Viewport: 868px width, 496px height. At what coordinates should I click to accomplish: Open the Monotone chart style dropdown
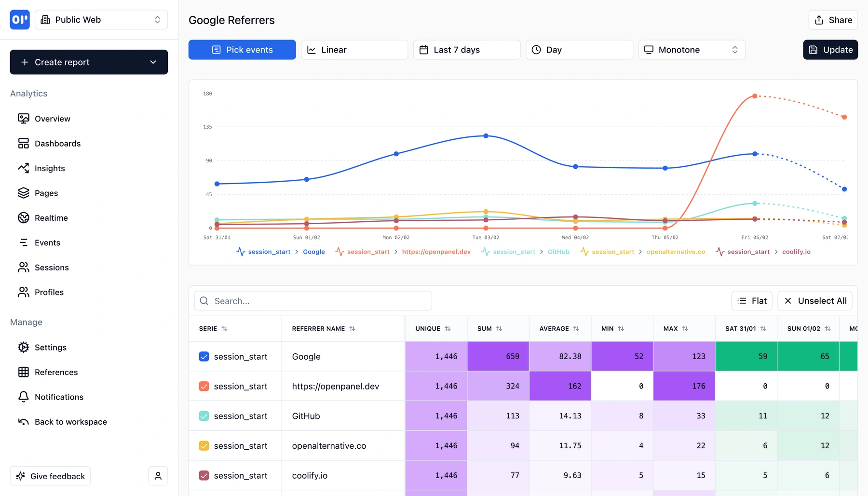click(x=692, y=49)
